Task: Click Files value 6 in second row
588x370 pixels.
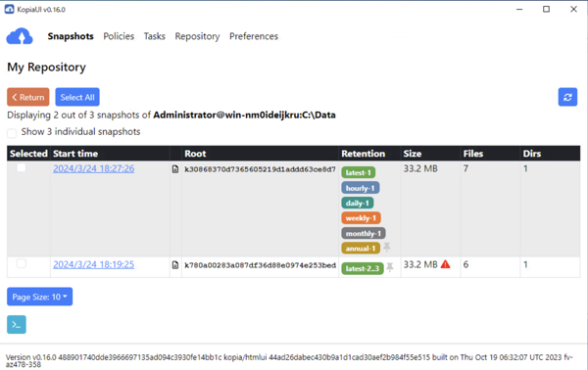Action: (465, 264)
